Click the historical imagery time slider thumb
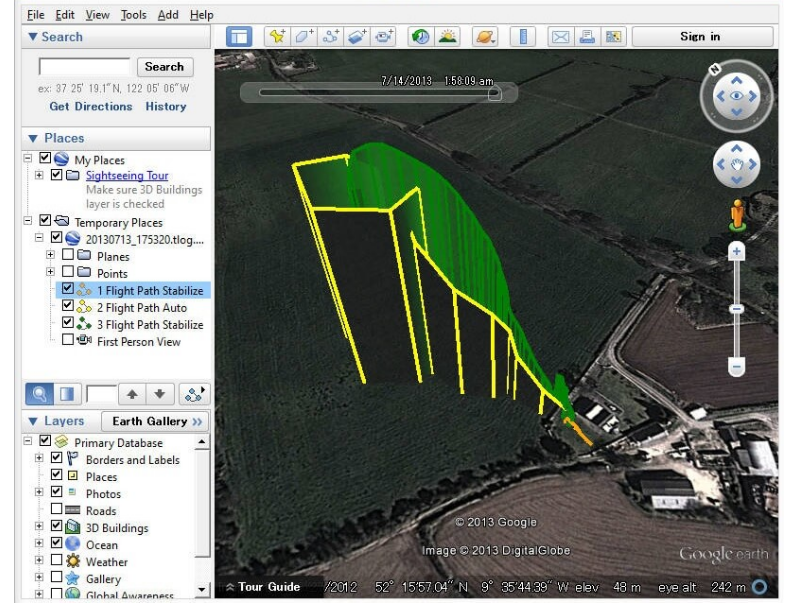This screenshot has width=799, height=611. point(494,93)
